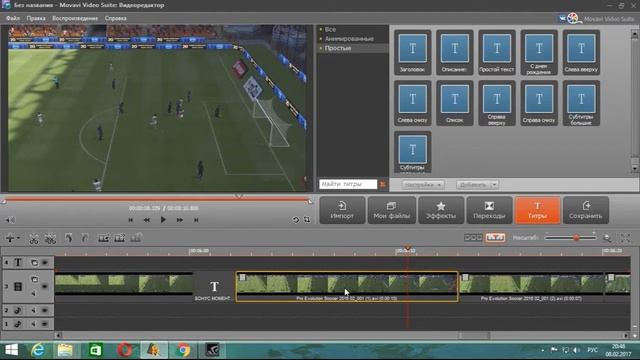Pick the plain Субтитры title preset
This screenshot has width=640, height=360.
point(412,152)
